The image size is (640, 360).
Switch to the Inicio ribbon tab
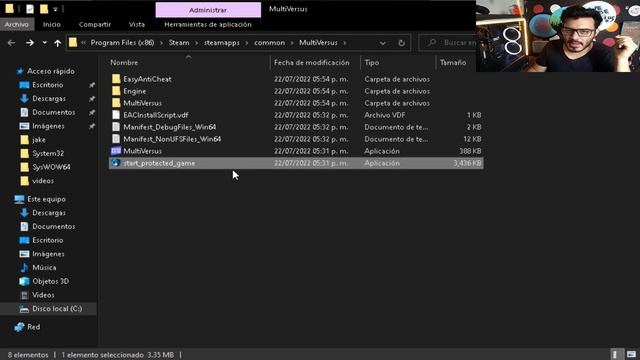click(x=52, y=24)
